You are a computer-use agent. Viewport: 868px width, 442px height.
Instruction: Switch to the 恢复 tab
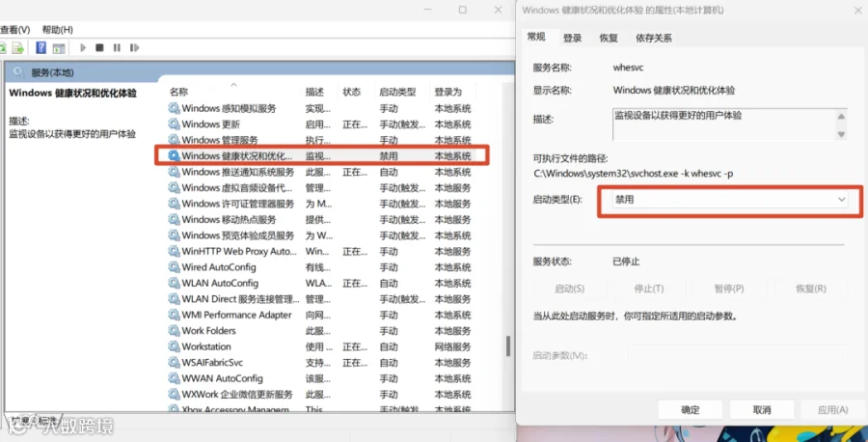(x=609, y=38)
